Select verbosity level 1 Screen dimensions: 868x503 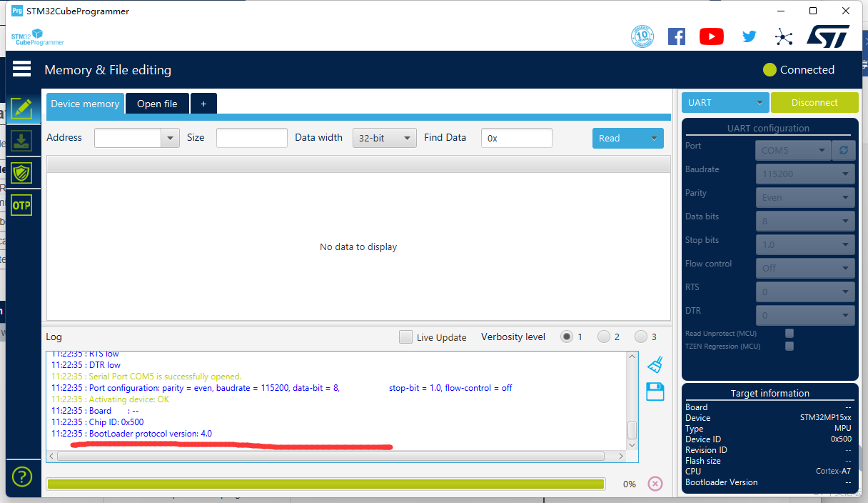[567, 337]
